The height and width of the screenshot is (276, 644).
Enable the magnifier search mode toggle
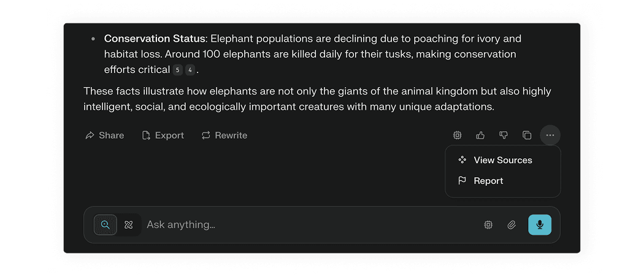pos(105,225)
